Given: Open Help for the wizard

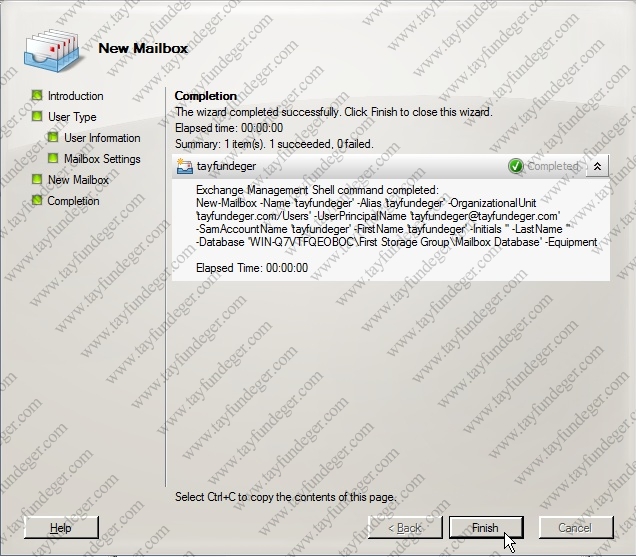Looking at the screenshot, I should click(61, 527).
